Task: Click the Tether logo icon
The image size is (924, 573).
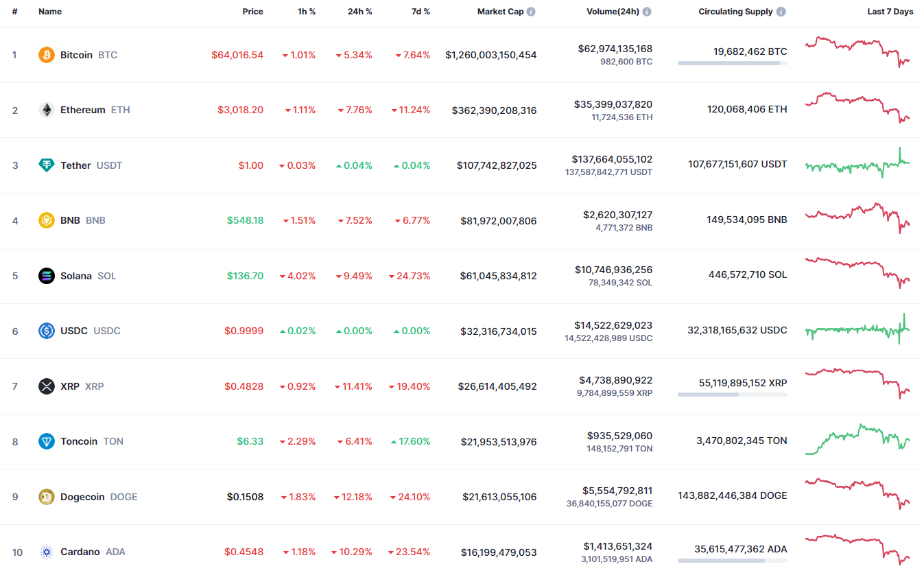Action: 47,165
